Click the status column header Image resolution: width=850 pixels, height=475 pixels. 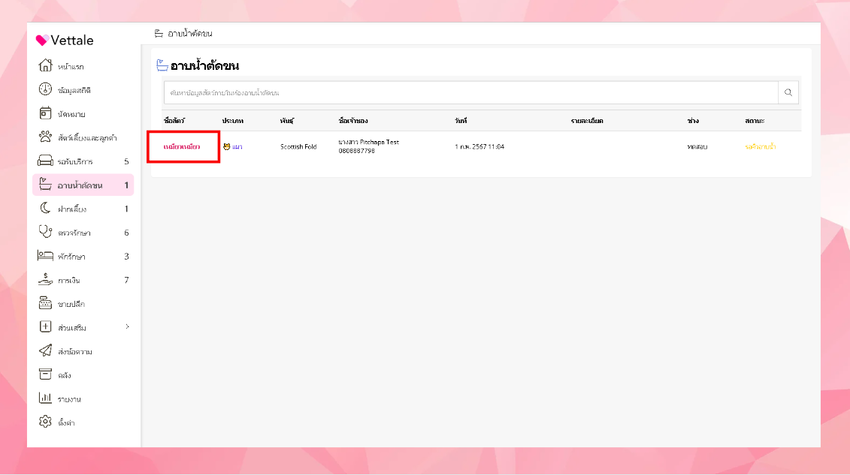pos(755,120)
